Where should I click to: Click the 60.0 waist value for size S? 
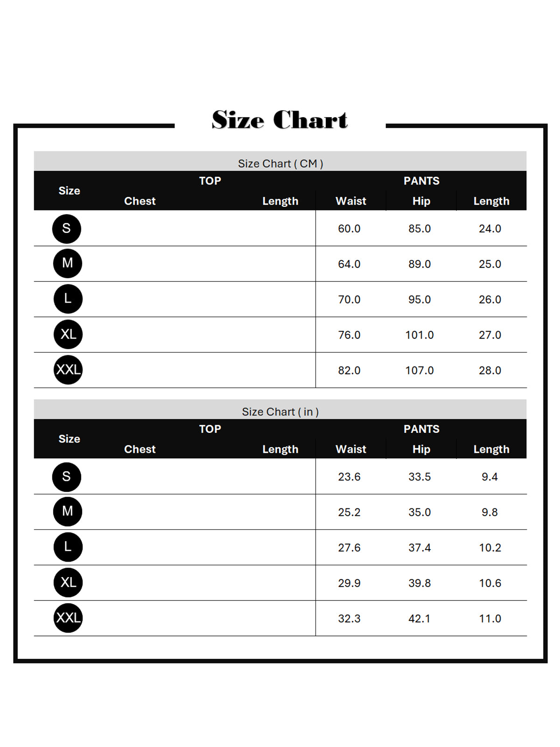(x=349, y=229)
